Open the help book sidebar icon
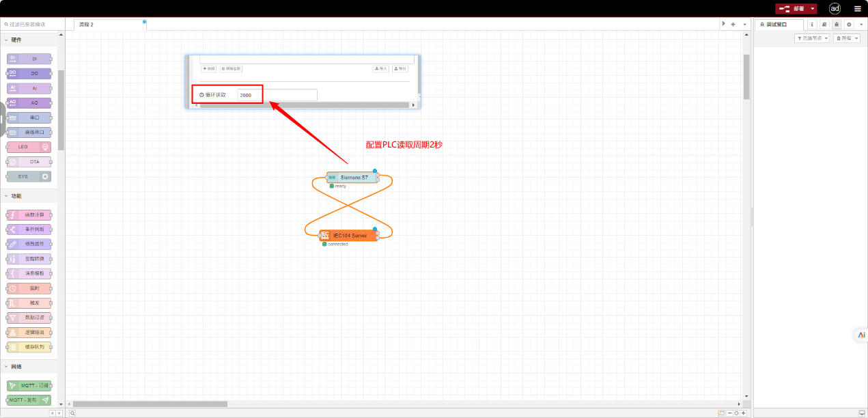 coord(824,24)
